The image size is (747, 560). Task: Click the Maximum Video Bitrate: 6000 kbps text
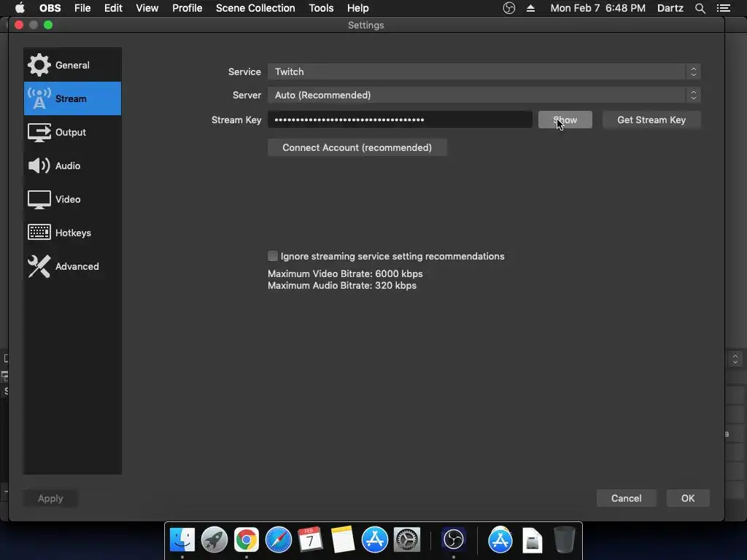click(345, 274)
